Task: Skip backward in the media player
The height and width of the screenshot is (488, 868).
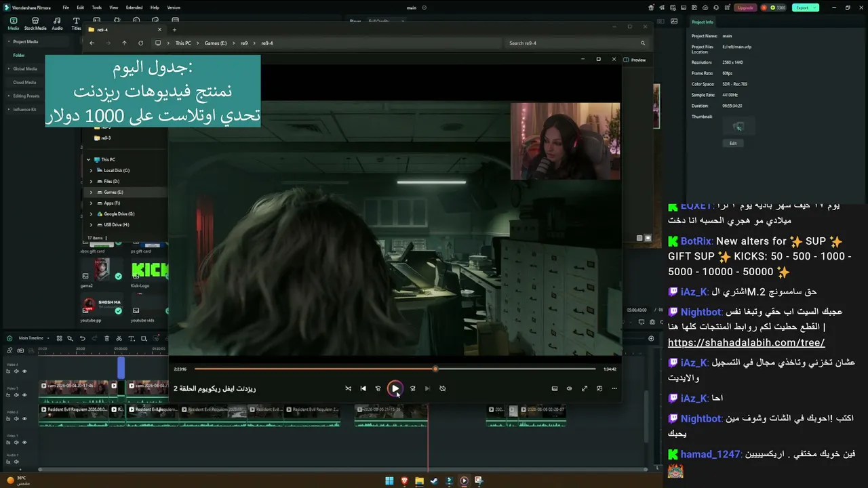Action: tap(378, 388)
